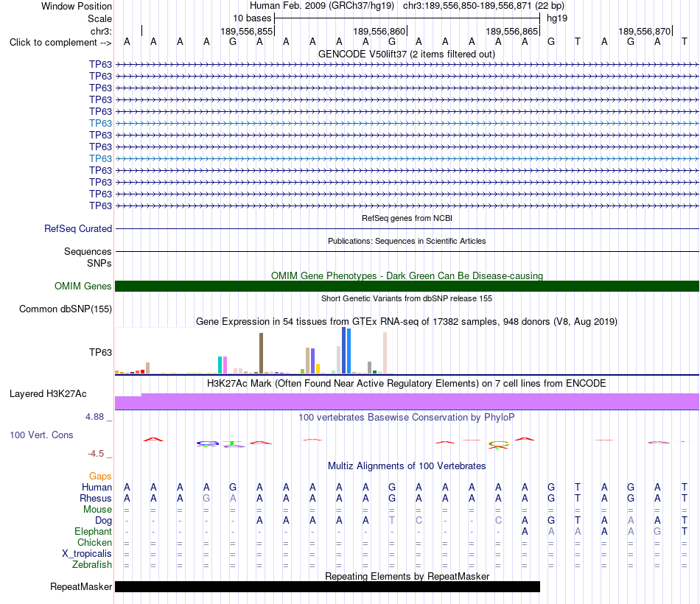
Task: Open the 'Layered H3K27Ac' track label
Action: (48, 394)
